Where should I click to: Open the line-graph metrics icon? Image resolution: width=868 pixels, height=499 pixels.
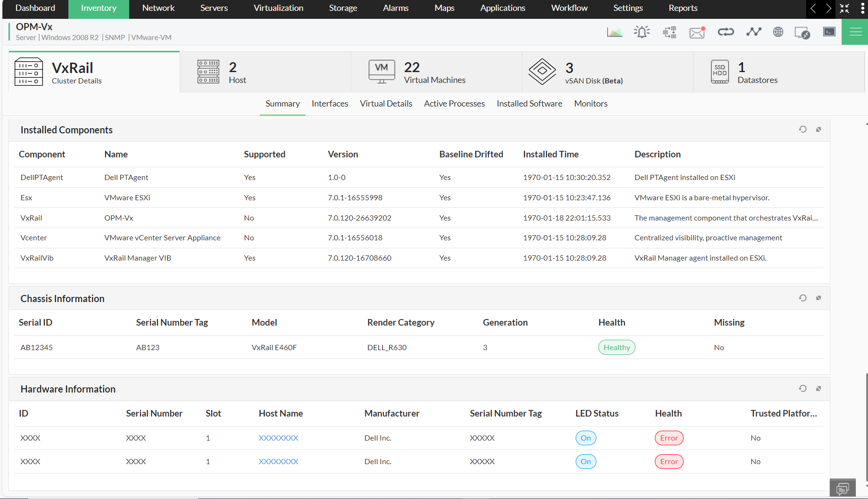pyautogui.click(x=753, y=32)
